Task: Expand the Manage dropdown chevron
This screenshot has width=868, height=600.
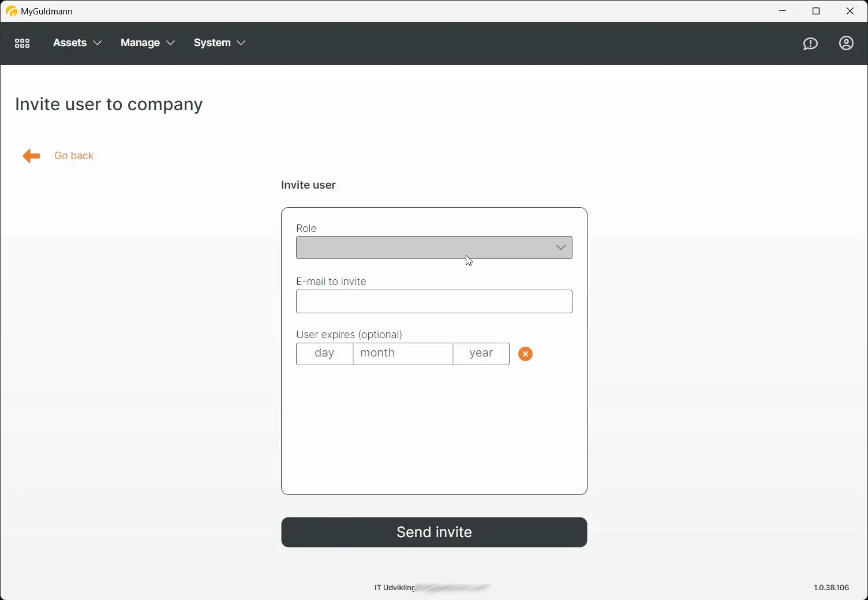Action: (170, 43)
